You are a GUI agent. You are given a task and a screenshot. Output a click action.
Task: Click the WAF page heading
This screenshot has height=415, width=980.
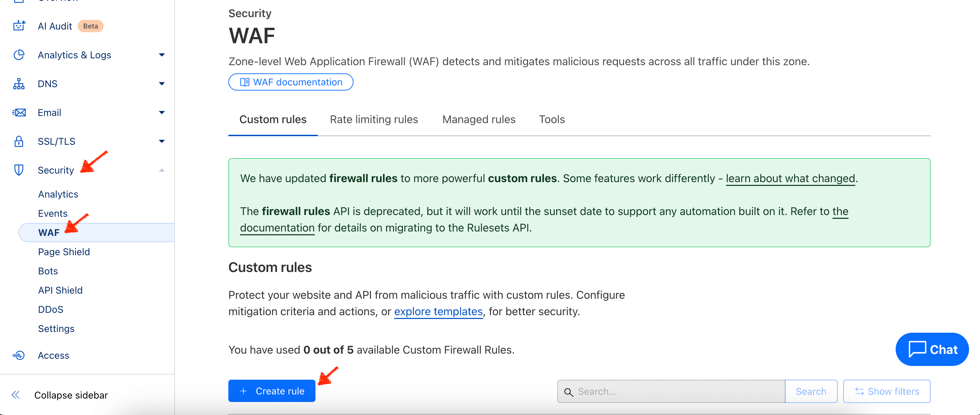coord(252,36)
